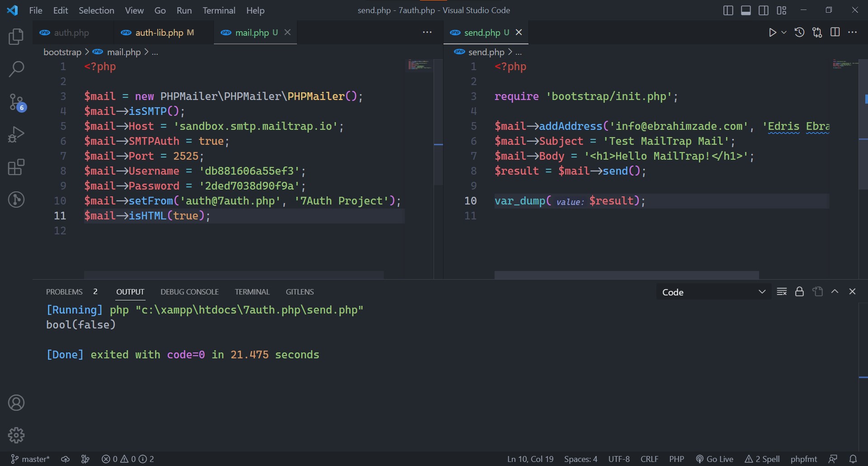Click the left editor horizontal scrollbar

pyautogui.click(x=234, y=275)
